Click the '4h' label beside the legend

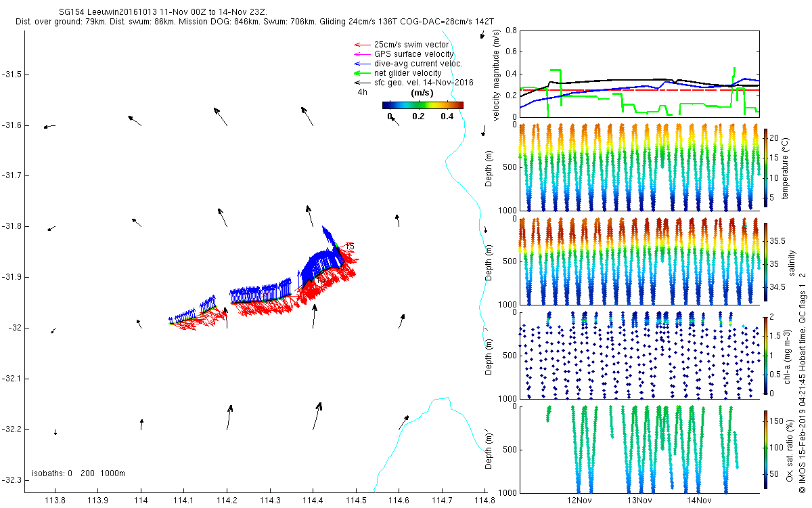363,92
